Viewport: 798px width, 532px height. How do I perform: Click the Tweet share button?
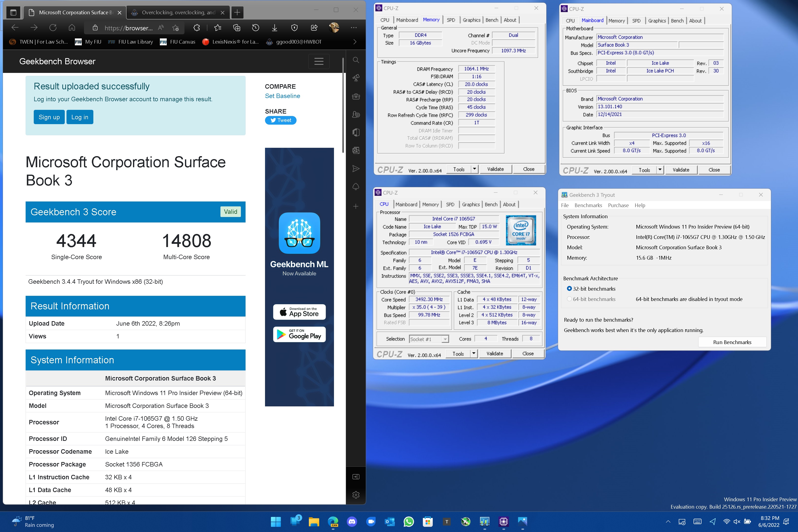[281, 120]
